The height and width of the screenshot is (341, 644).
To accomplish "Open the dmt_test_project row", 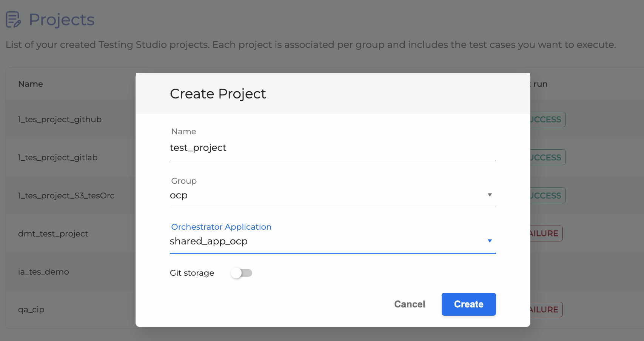I will (x=53, y=233).
